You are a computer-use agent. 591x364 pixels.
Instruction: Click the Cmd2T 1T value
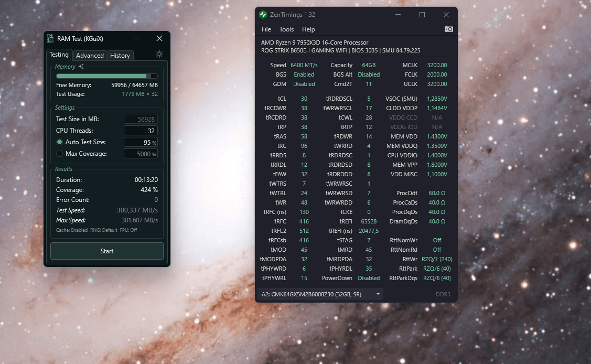click(x=369, y=84)
